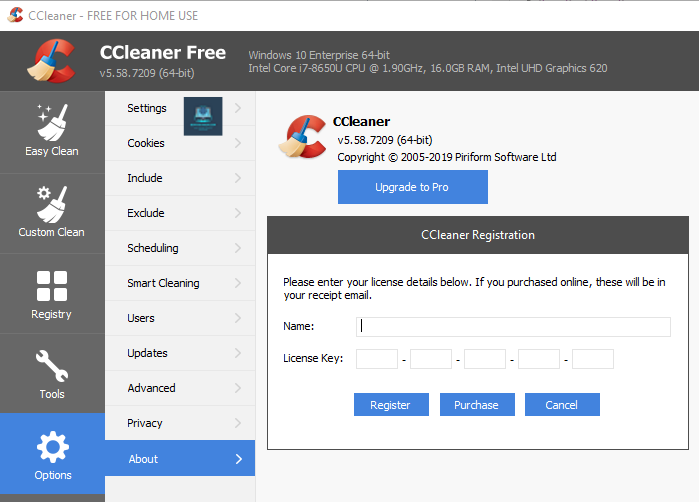
Task: Cancel the registration dialog
Action: click(x=562, y=405)
